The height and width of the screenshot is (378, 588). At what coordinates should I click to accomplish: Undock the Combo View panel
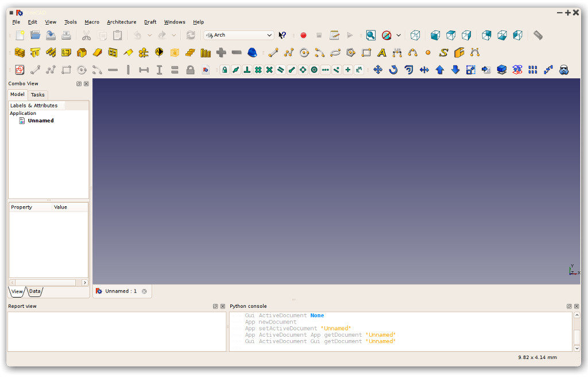[x=79, y=84]
